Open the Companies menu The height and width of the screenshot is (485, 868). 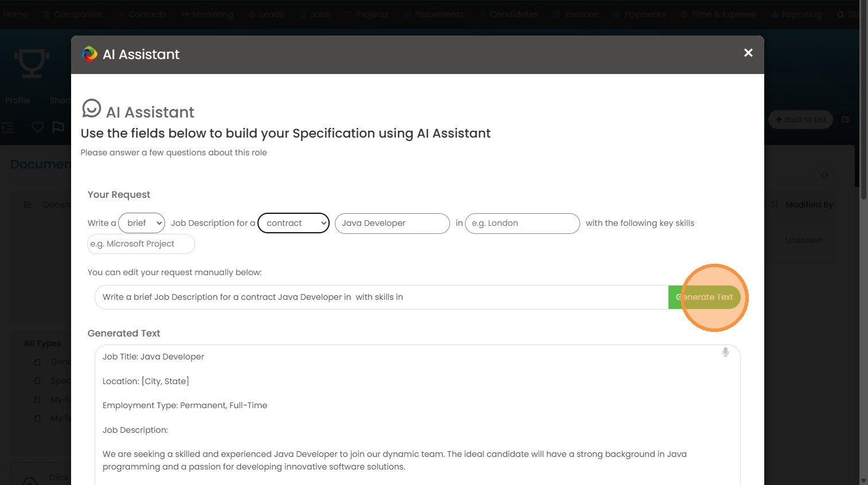point(73,14)
